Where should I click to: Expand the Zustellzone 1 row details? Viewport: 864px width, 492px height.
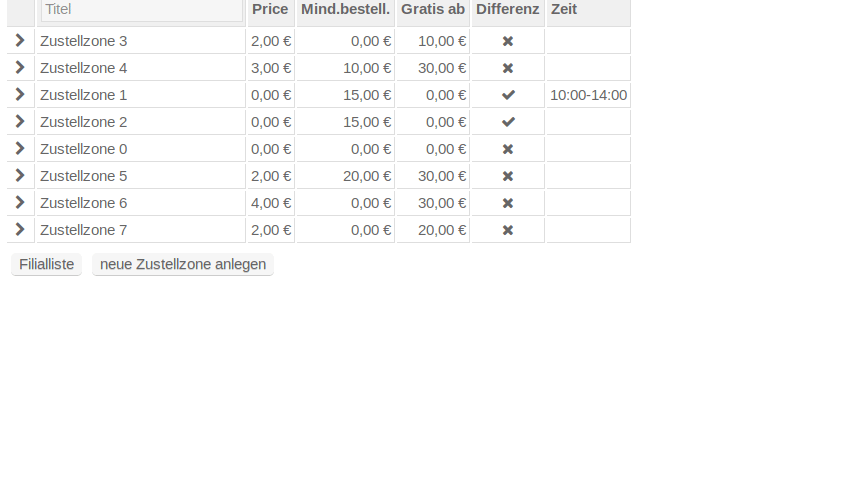click(20, 95)
